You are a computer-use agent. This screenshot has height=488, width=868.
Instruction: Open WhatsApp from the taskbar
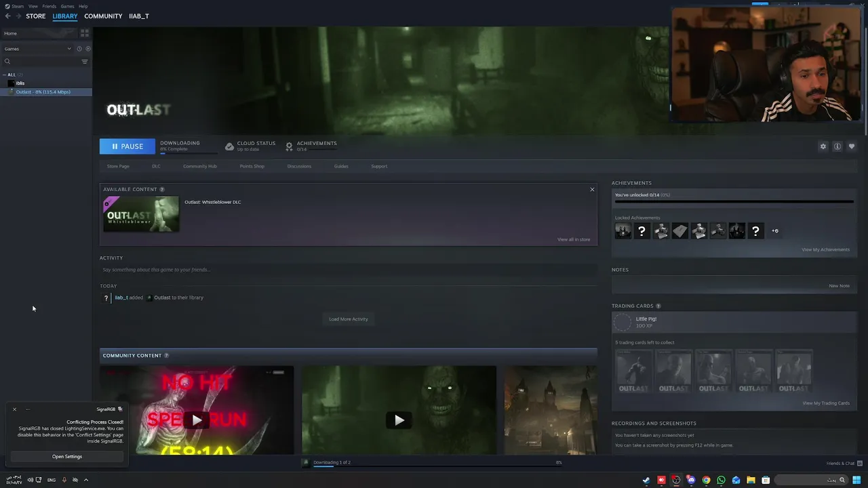pos(721,480)
